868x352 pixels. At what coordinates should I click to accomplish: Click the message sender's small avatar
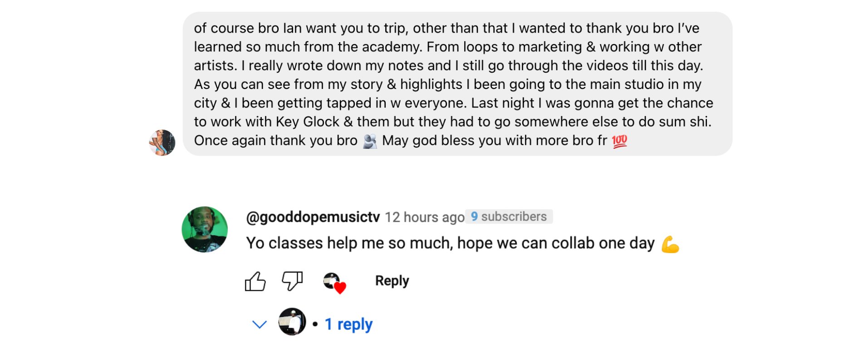click(162, 143)
